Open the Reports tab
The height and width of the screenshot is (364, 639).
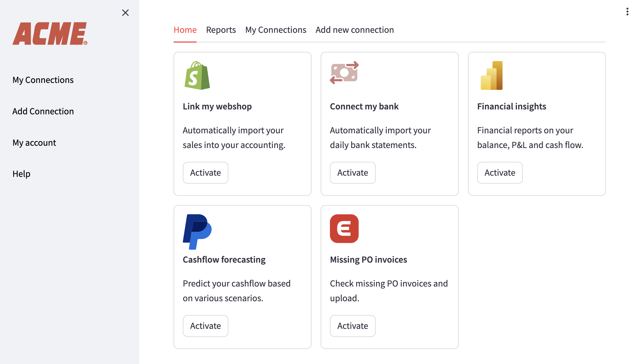pos(221,30)
